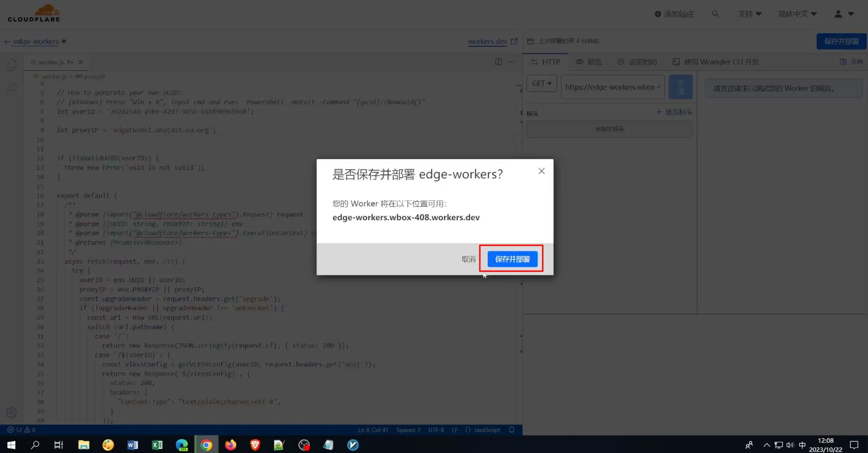
Task: Click the top-right 保存并部署 button behind the dialog
Action: click(841, 41)
